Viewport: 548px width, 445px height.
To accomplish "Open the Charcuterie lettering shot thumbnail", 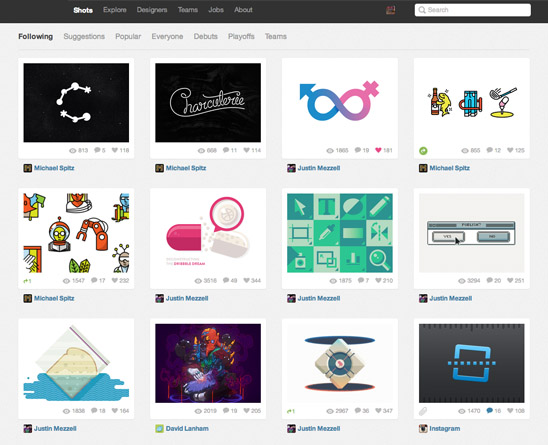I will click(208, 102).
